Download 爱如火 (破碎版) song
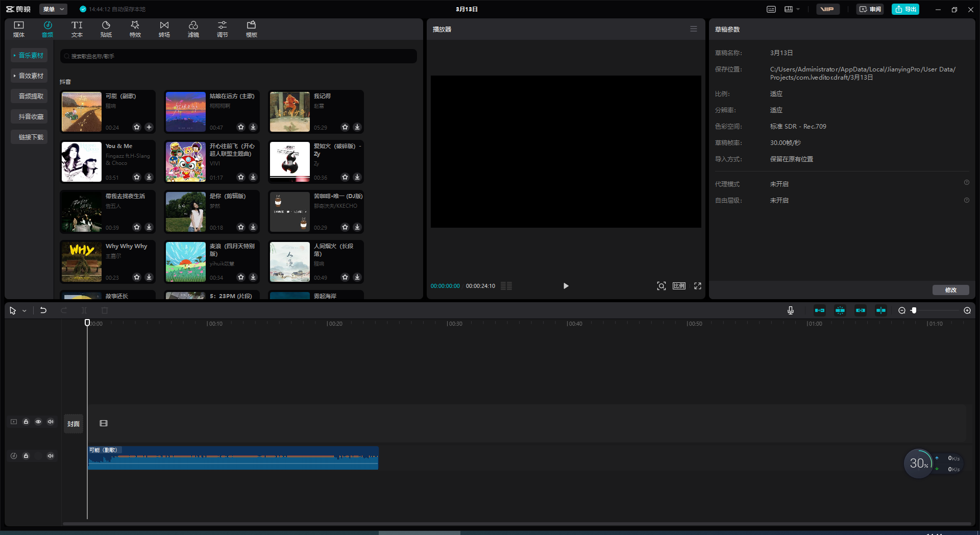Viewport: 980px width, 535px height. (x=357, y=177)
